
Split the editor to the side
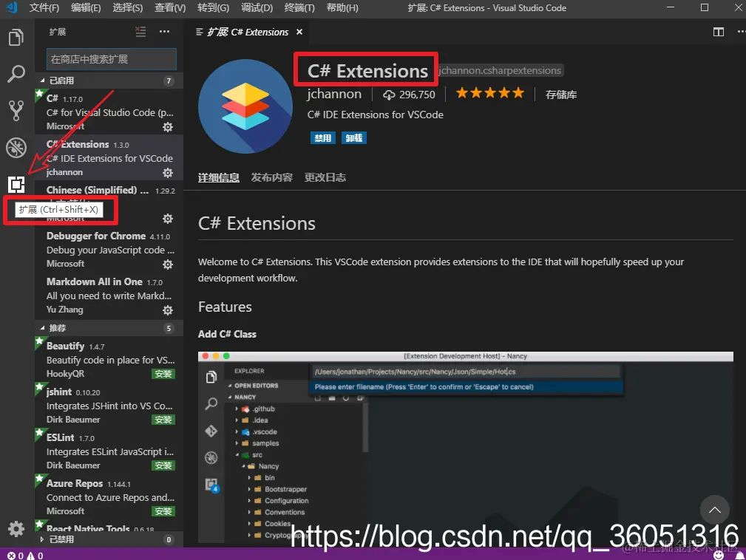pyautogui.click(x=719, y=32)
